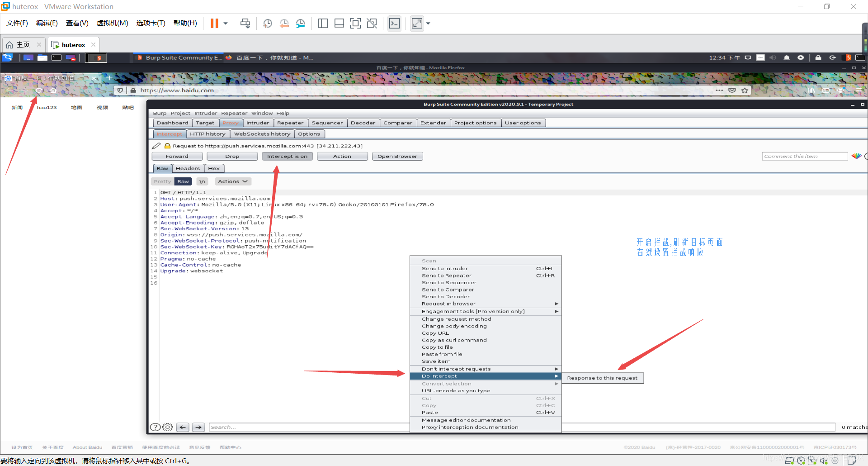Viewport: 868px width, 466px height.
Task: Click the Forward button
Action: [177, 157]
